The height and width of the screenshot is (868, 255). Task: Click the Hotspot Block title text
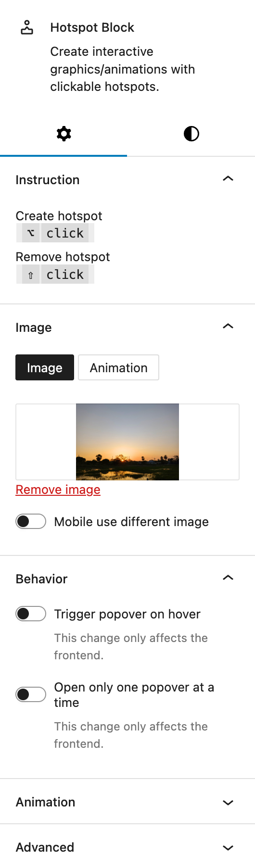pos(92,27)
